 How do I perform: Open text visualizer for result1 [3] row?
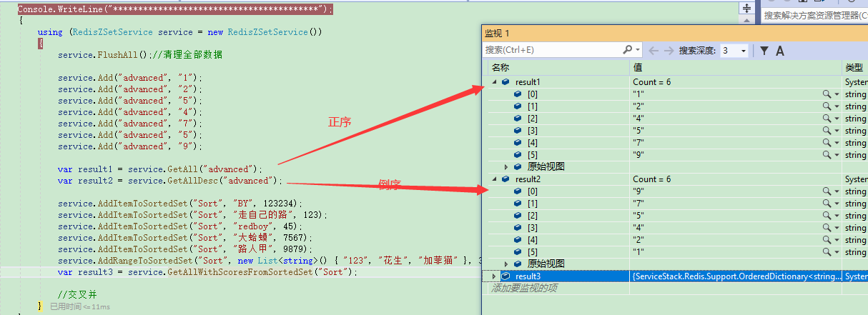826,131
